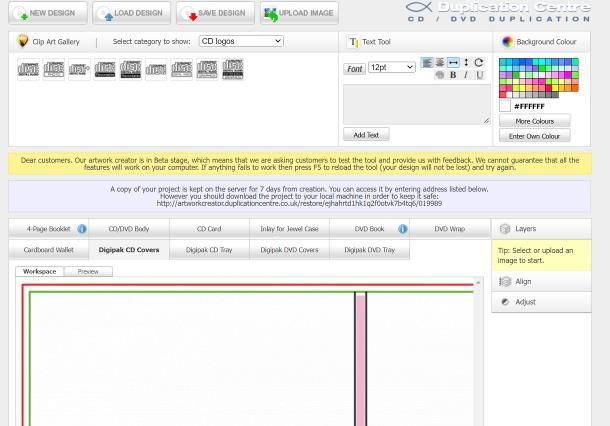Click Enter Own Colour button

(535, 136)
